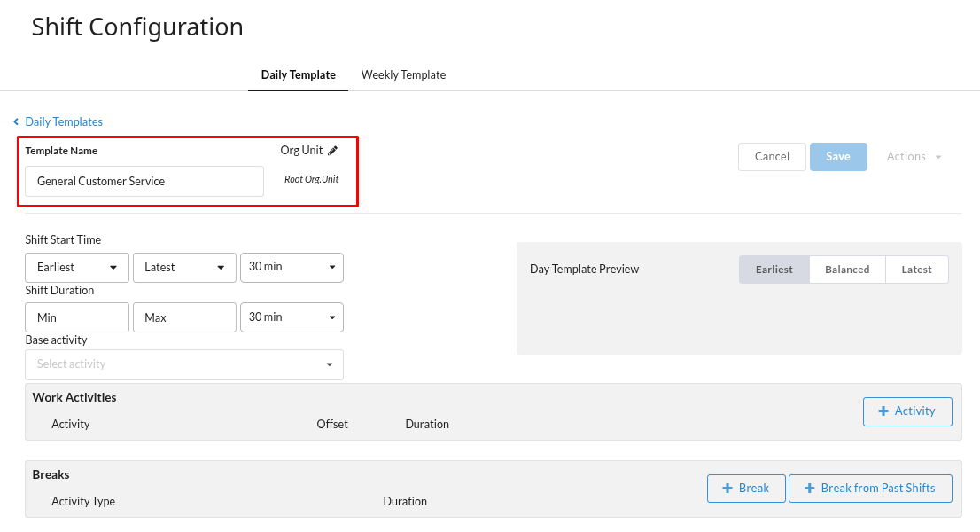Click the Org Unit pencil edit icon
The image size is (980, 532).
point(333,151)
